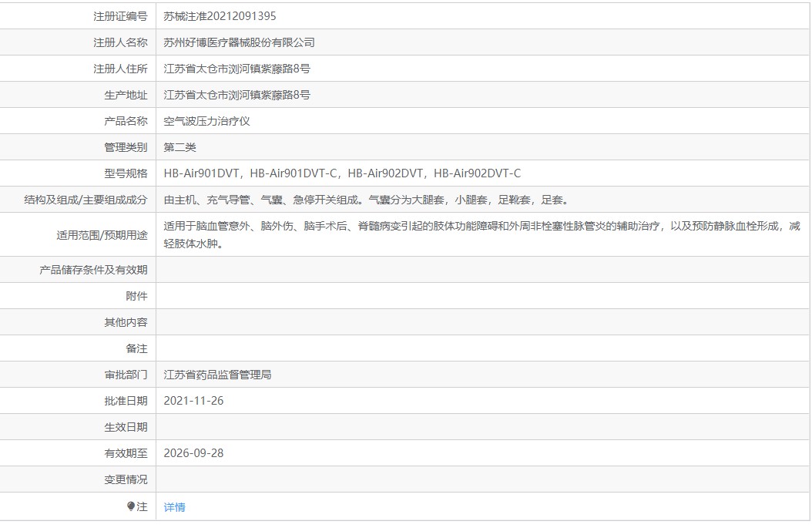The width and height of the screenshot is (812, 528).
Task: Click the 审批部门 label
Action: [126, 375]
